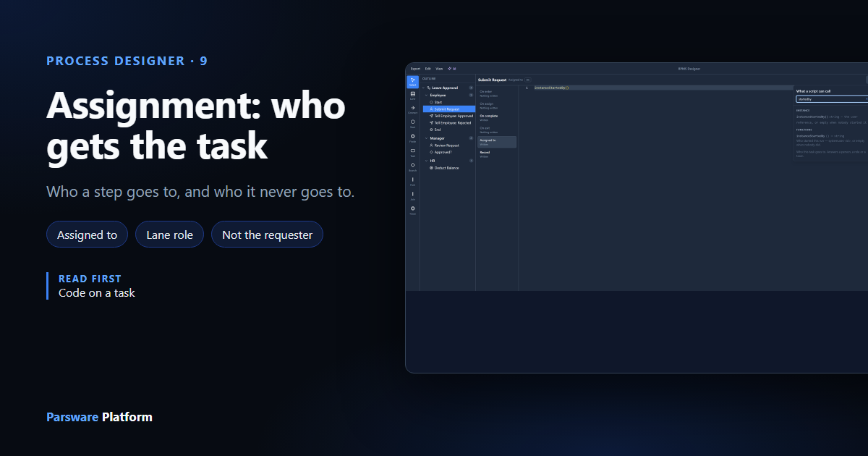Collapse the HR lane in outline
The width and height of the screenshot is (868, 456).
pyautogui.click(x=426, y=161)
